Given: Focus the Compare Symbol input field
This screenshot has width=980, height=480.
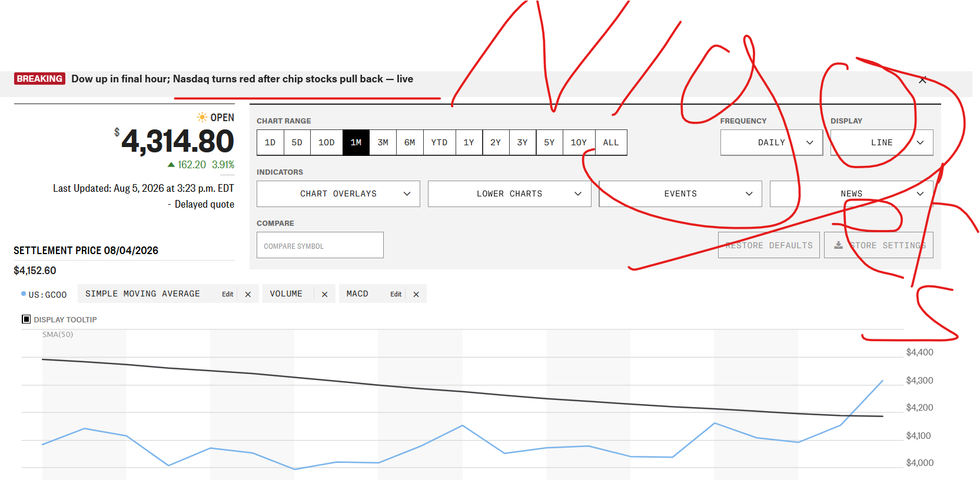Looking at the screenshot, I should click(320, 245).
